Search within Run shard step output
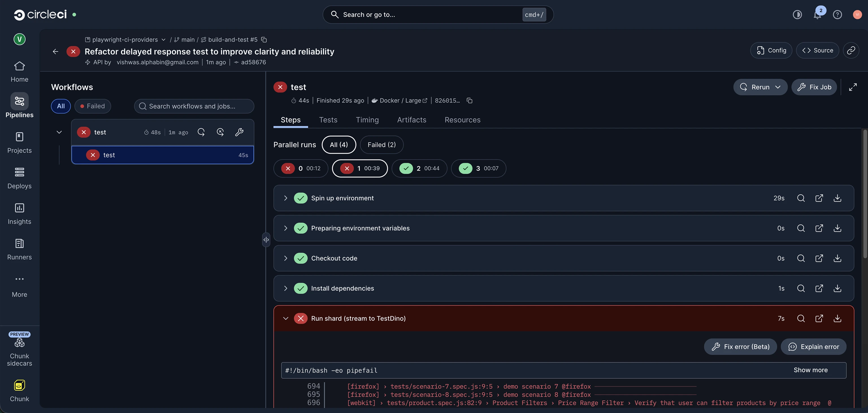The width and height of the screenshot is (868, 413). click(x=800, y=318)
